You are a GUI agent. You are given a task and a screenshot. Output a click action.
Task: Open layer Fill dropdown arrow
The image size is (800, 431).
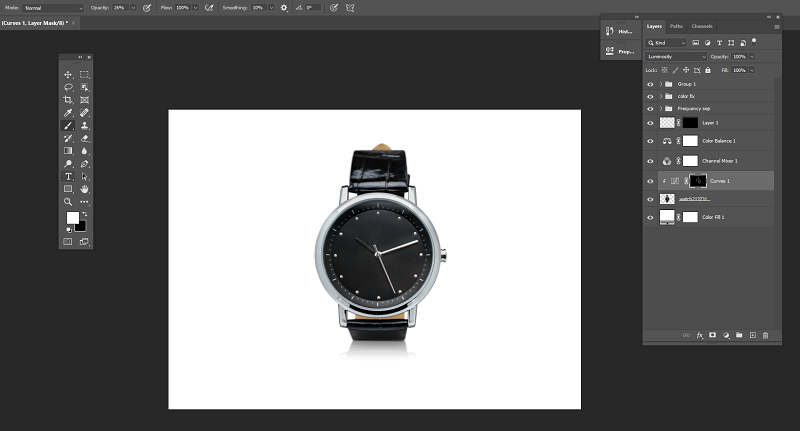[752, 70]
